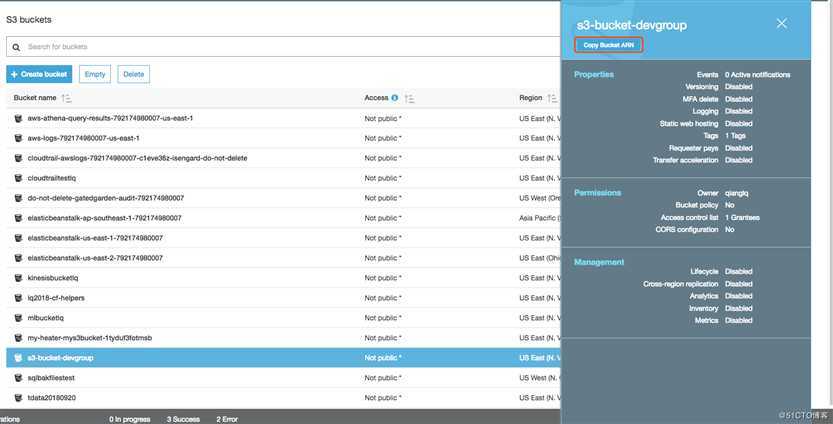This screenshot has width=833, height=424.
Task: Click bucket icon for aws-logs-792174980007-us-east-1
Action: tap(19, 138)
